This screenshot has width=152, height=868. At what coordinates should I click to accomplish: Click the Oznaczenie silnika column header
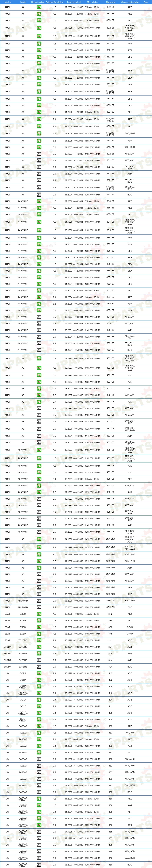(130, 2)
